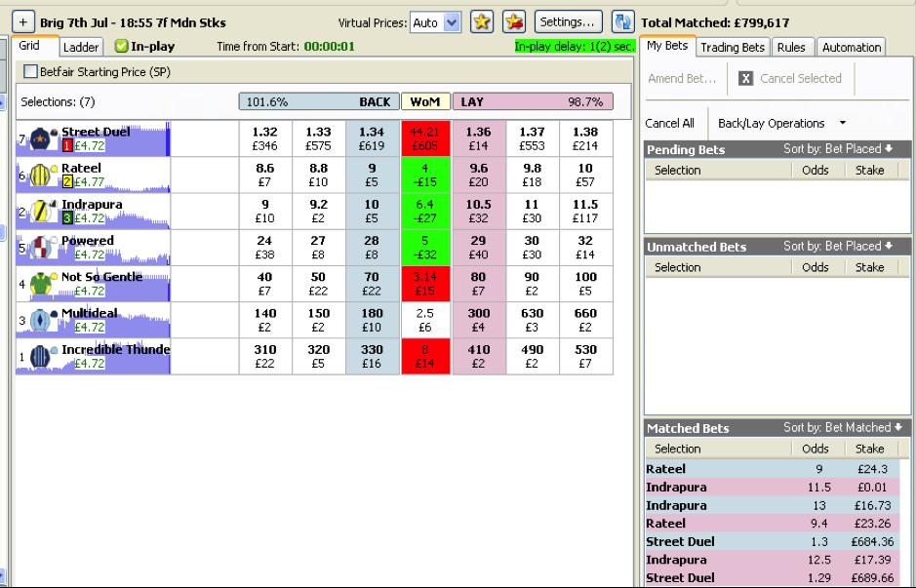
Task: Click the X checkbox on Cancel Selected
Action: point(746,79)
